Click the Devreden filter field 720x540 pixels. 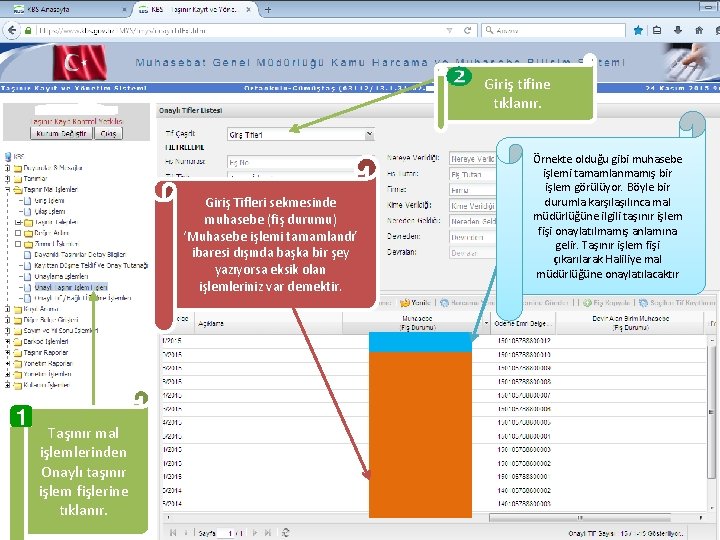473,237
